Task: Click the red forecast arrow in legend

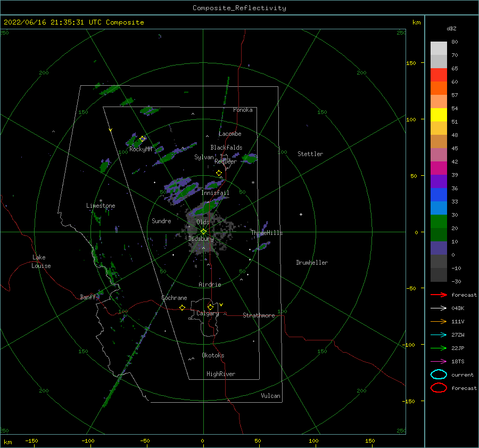Action: pos(439,295)
